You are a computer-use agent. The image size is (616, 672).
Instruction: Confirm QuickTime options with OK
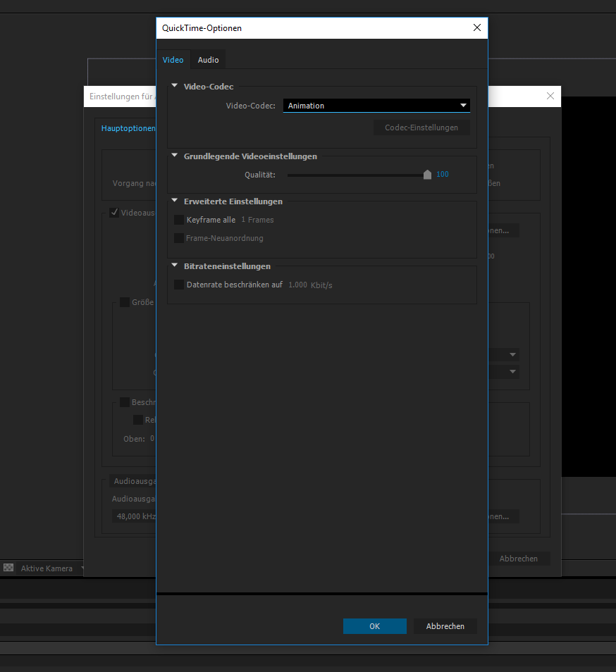[375, 626]
